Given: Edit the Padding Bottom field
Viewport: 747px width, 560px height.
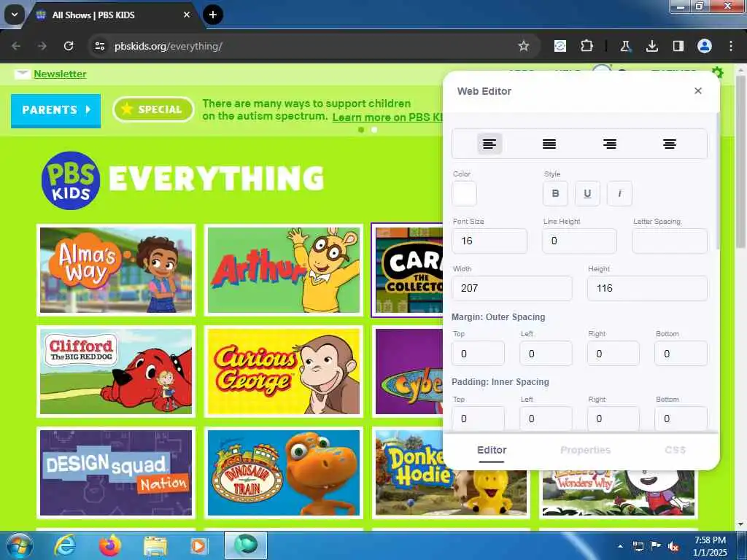Looking at the screenshot, I should [x=681, y=419].
